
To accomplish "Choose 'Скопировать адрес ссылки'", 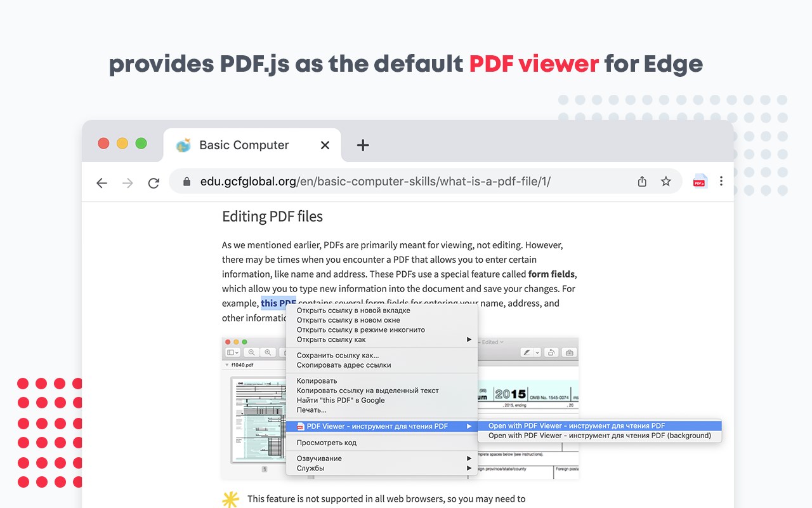I will click(x=381, y=365).
